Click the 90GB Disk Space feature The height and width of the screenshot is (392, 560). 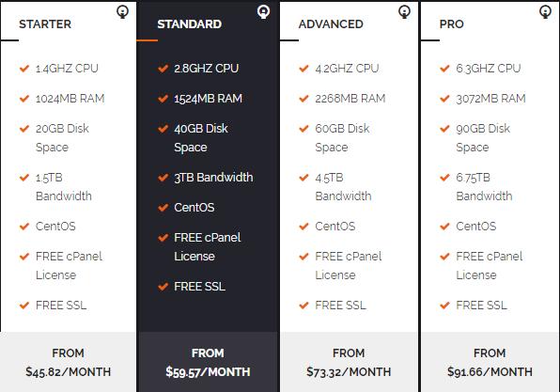[x=483, y=137]
